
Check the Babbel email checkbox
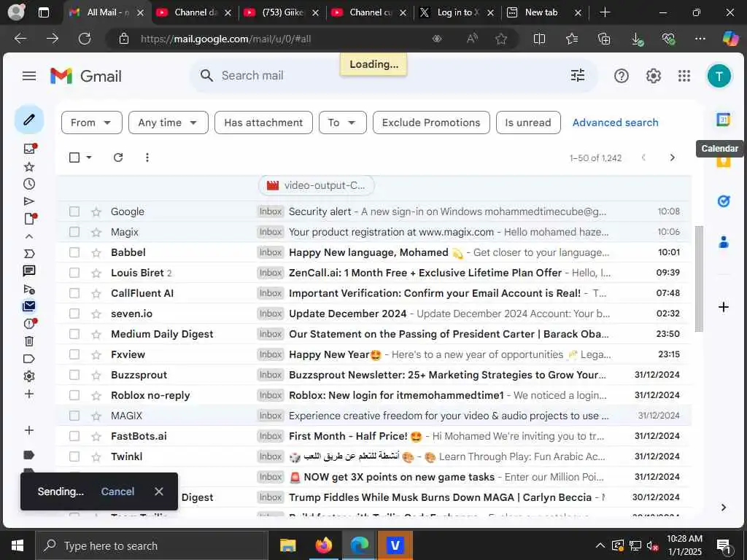pyautogui.click(x=74, y=252)
